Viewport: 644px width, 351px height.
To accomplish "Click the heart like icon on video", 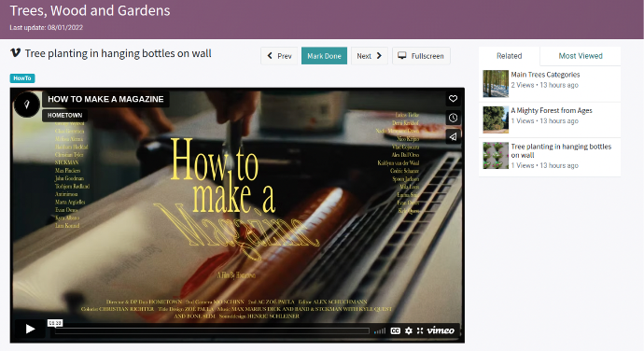I will 453,99.
